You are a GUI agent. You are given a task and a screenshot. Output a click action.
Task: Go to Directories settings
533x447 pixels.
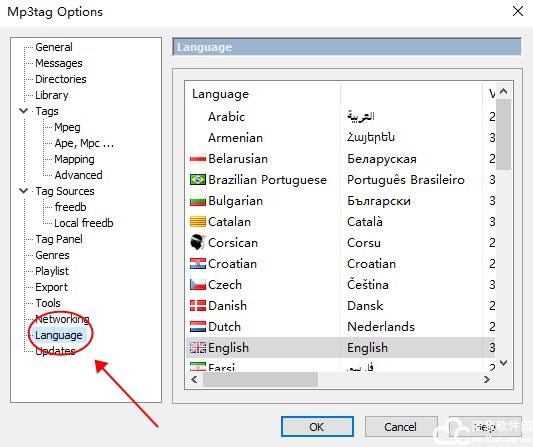click(61, 79)
